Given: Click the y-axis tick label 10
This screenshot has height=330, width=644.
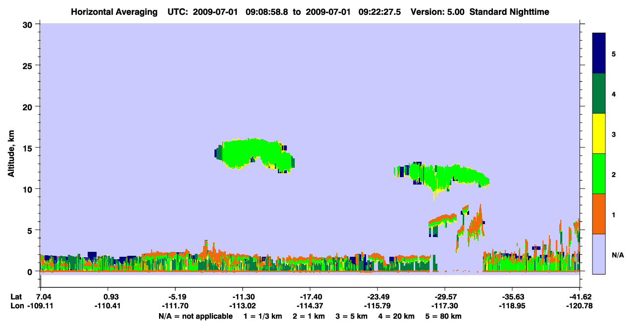Looking at the screenshot, I should [28, 189].
